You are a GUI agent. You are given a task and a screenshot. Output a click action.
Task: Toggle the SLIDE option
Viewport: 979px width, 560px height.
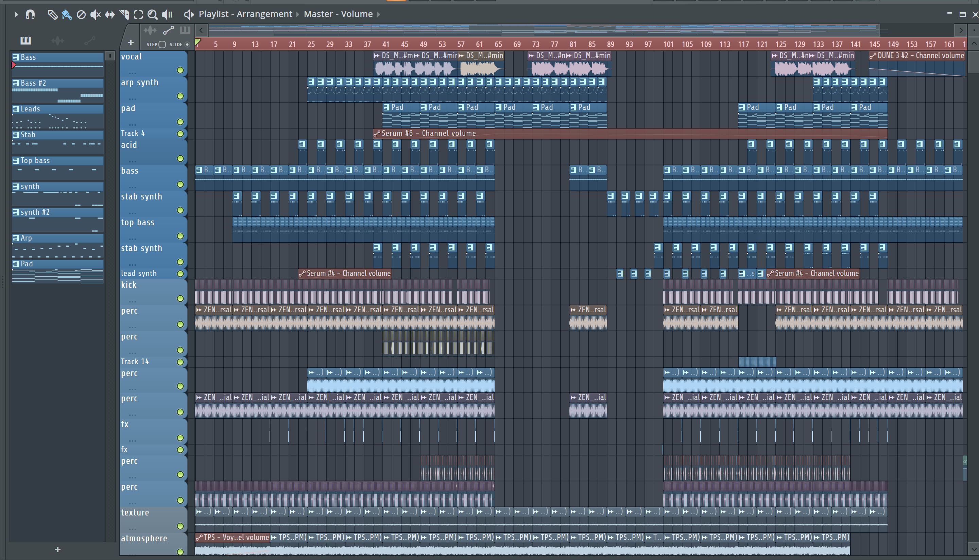tap(187, 45)
